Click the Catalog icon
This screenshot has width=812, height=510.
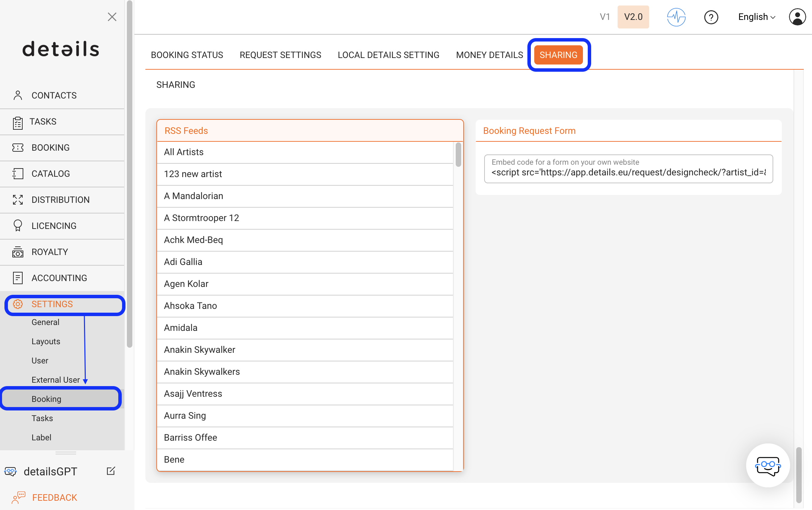(x=18, y=174)
